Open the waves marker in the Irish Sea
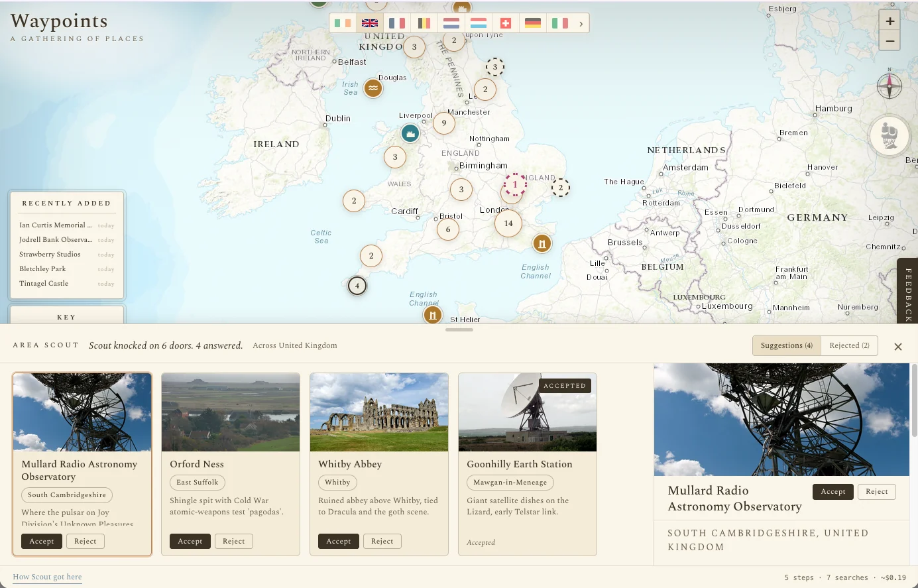918x588 pixels. 373,88
